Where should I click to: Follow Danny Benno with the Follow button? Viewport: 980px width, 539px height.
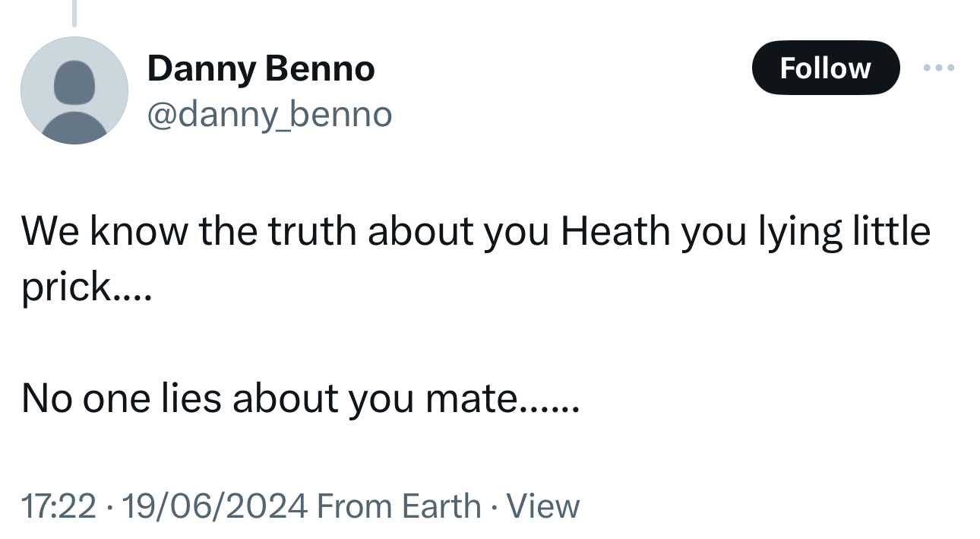(825, 68)
